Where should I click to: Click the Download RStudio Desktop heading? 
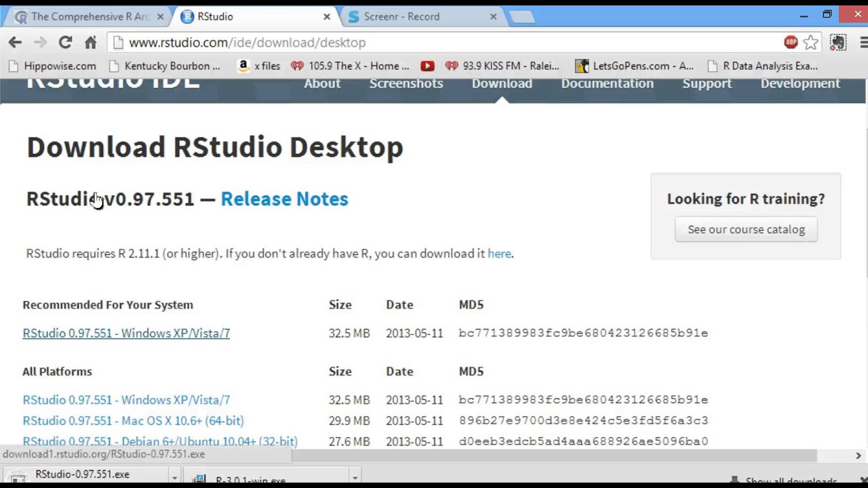(x=215, y=147)
